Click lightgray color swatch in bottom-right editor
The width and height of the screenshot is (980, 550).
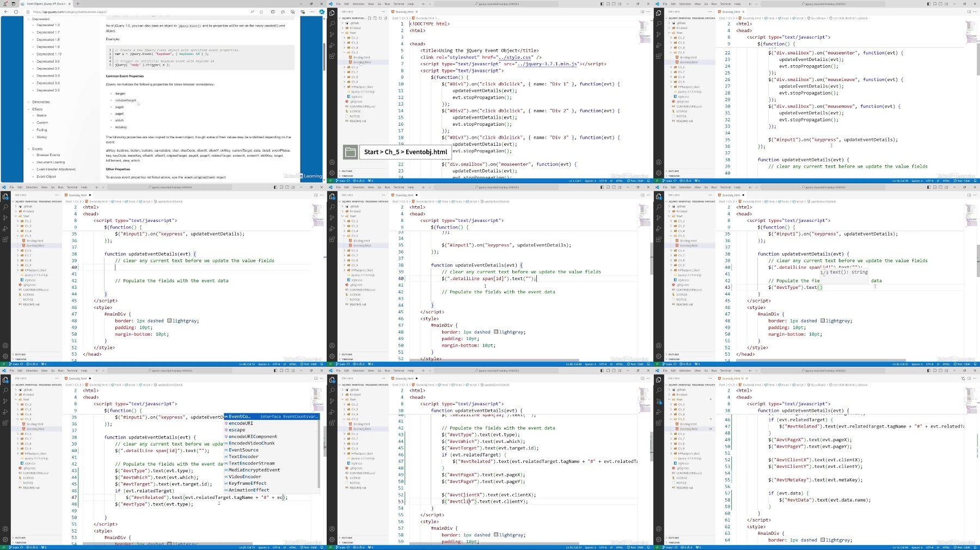tap(823, 540)
